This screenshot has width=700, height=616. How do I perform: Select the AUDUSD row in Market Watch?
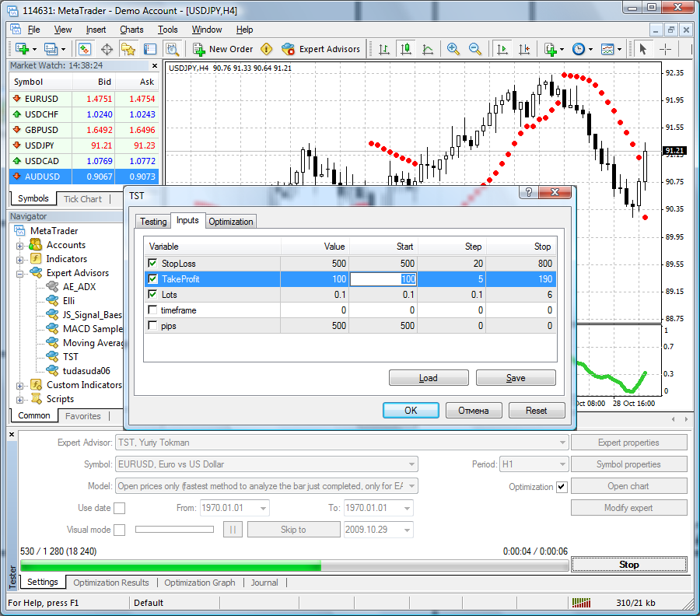[84, 177]
